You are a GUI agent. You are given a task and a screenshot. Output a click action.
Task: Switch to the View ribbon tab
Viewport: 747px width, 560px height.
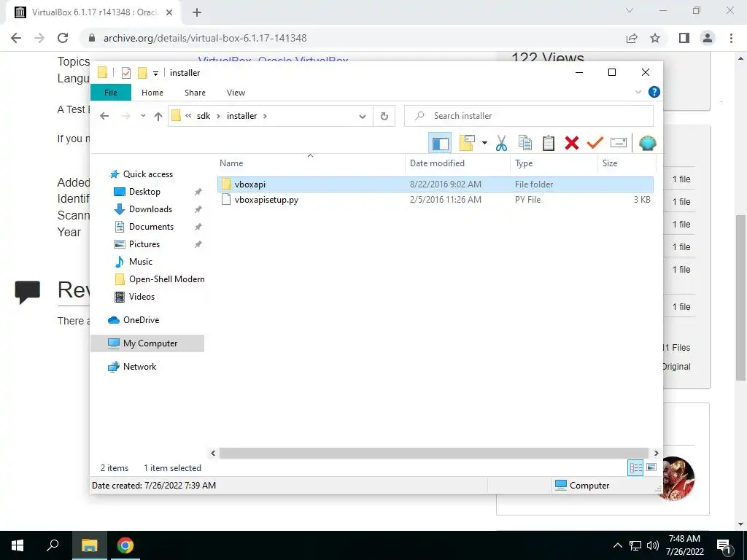(236, 93)
